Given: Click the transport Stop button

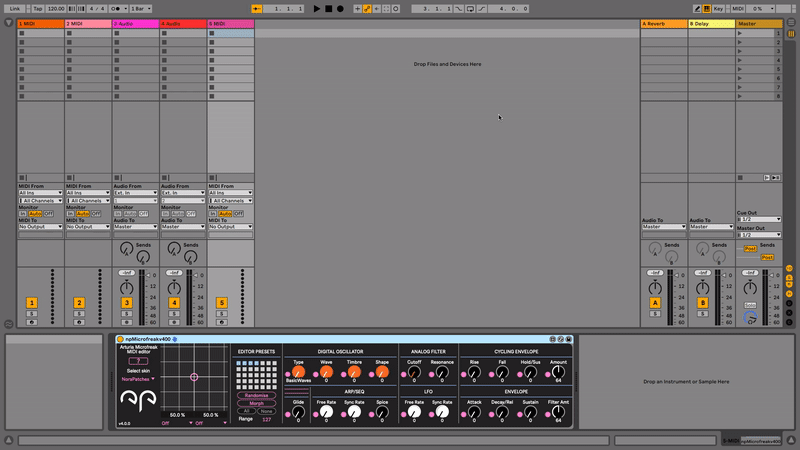Looking at the screenshot, I should [328, 8].
